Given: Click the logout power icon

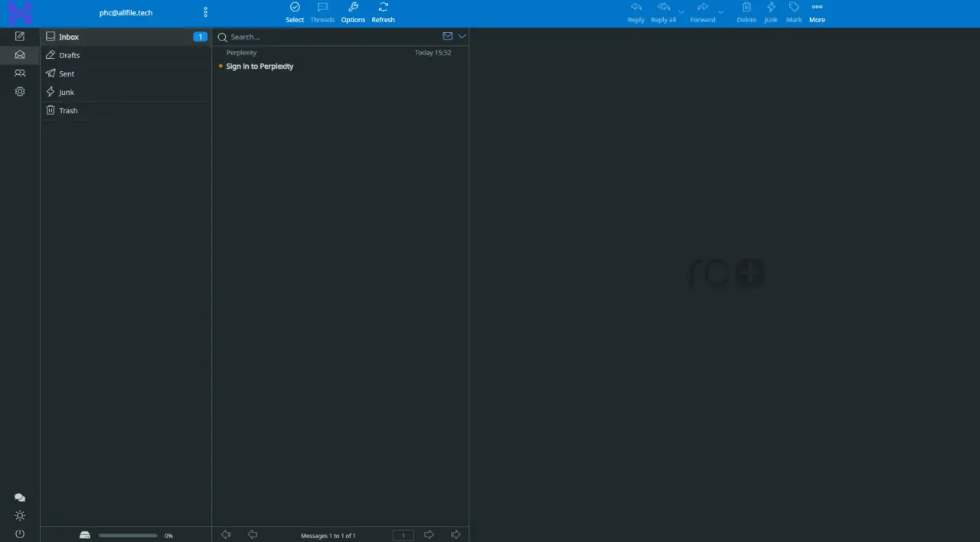Looking at the screenshot, I should click(20, 534).
